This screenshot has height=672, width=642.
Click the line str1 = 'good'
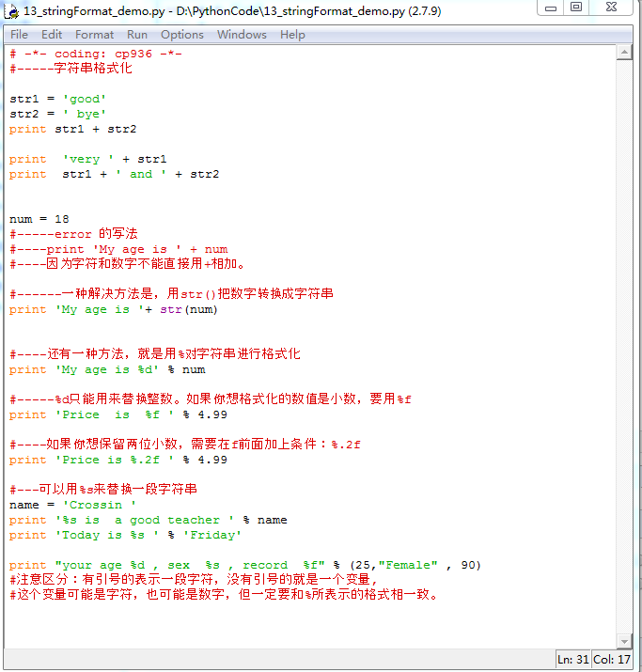pos(58,99)
